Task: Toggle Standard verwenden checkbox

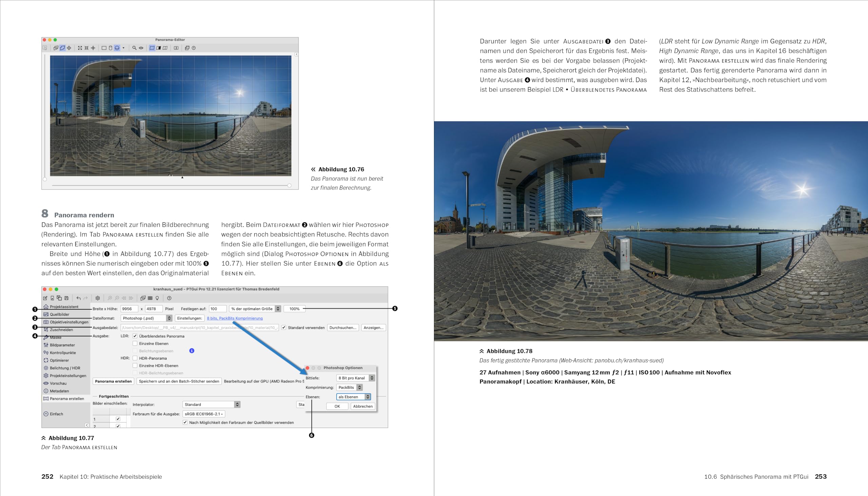Action: click(x=283, y=328)
